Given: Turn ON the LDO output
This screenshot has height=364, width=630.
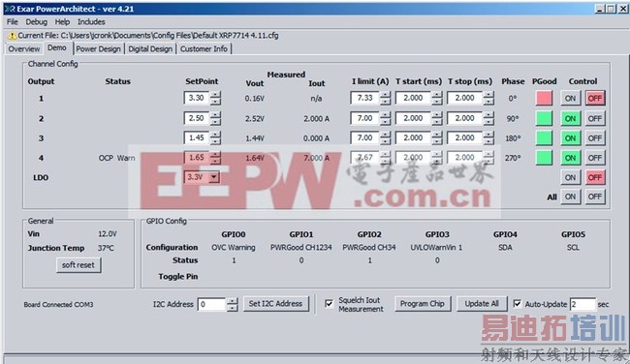Looking at the screenshot, I should pos(571,177).
